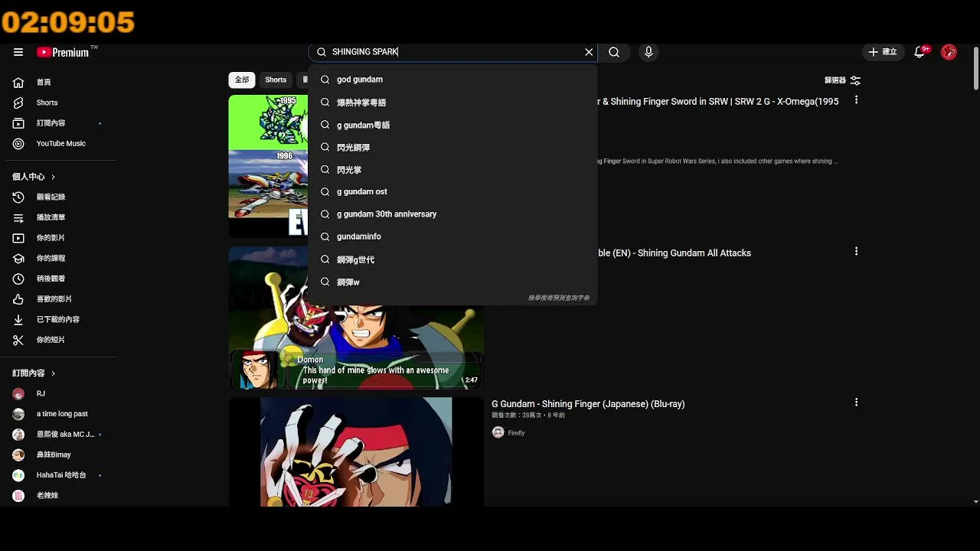The width and height of the screenshot is (980, 551).
Task: Choose g gundam 30th anniversary suggestion
Action: (x=452, y=214)
